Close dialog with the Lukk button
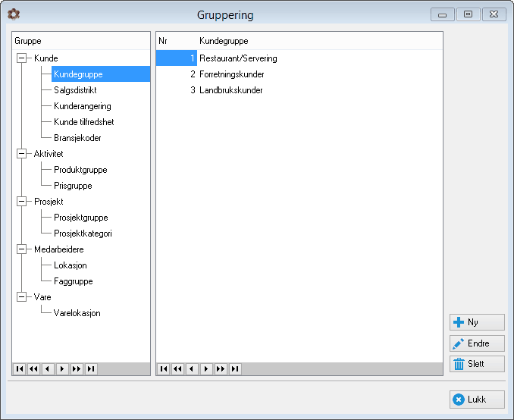Viewport: 514px width, 420px height. (477, 400)
